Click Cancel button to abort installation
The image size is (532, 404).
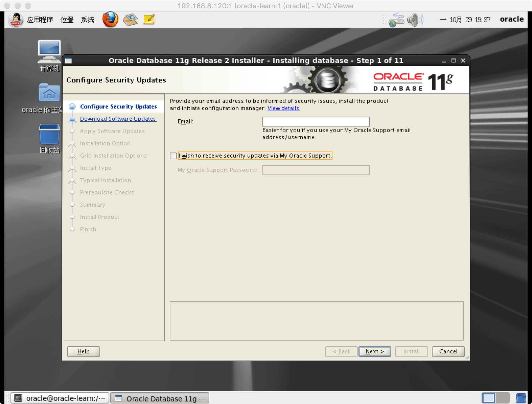[x=448, y=351]
